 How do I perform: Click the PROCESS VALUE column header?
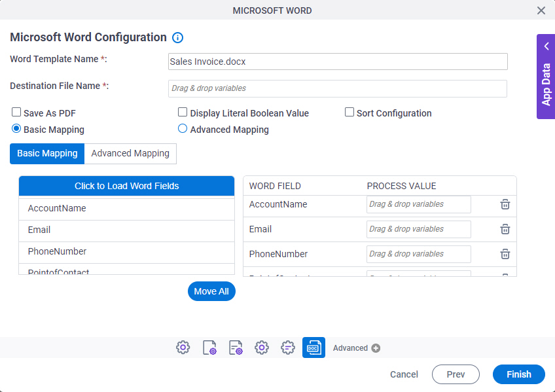tap(401, 186)
